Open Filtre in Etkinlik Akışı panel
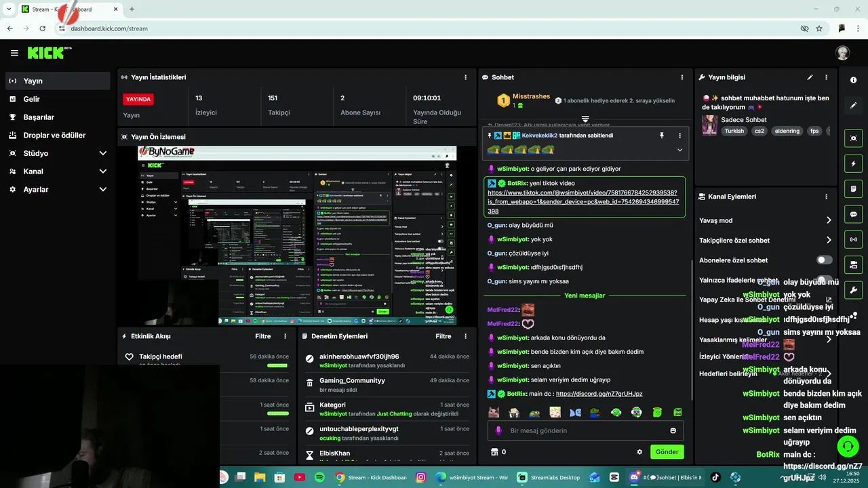Screen dimensions: 868x488 262,336
